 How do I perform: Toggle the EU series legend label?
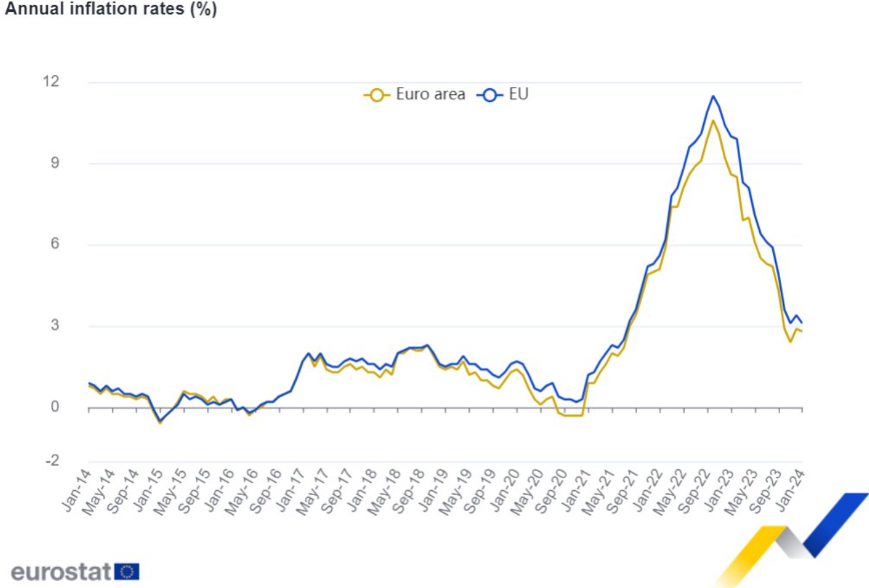518,95
